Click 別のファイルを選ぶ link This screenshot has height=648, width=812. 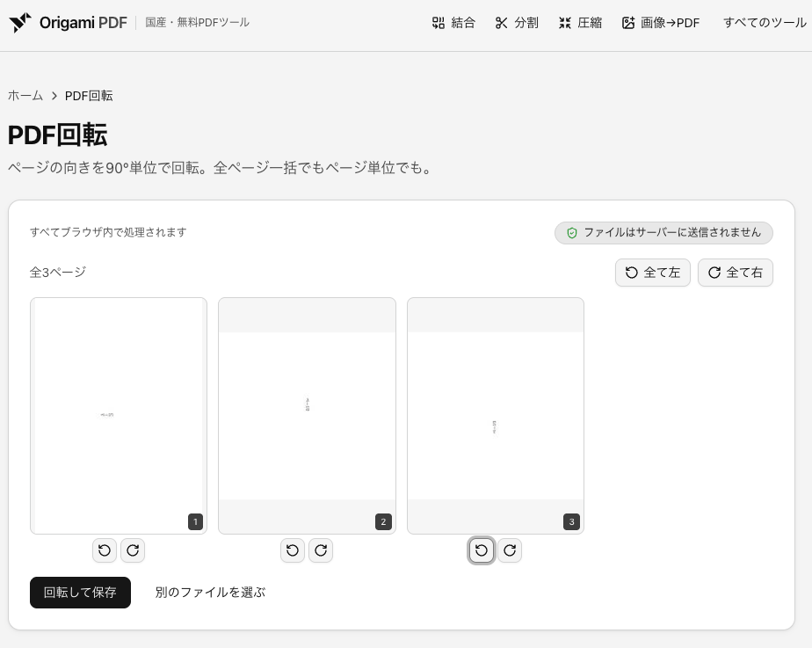click(x=210, y=593)
